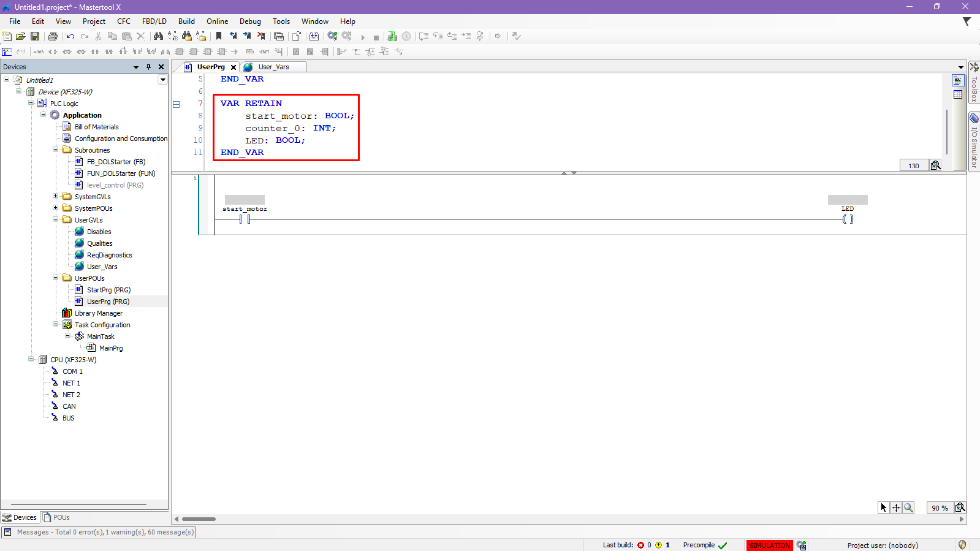Open the Messages panel in status bar
Image resolution: width=980 pixels, height=551 pixels.
point(99,532)
